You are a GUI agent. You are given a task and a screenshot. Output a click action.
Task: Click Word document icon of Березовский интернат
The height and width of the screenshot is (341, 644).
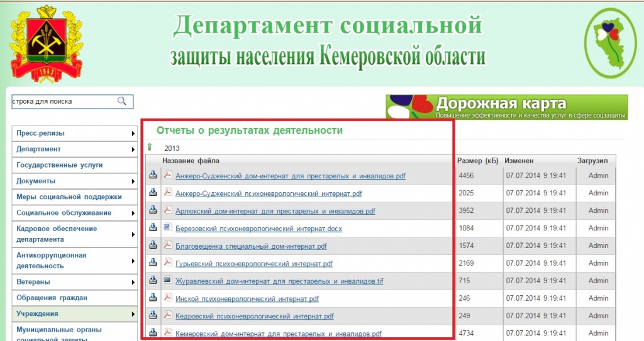pyautogui.click(x=167, y=227)
